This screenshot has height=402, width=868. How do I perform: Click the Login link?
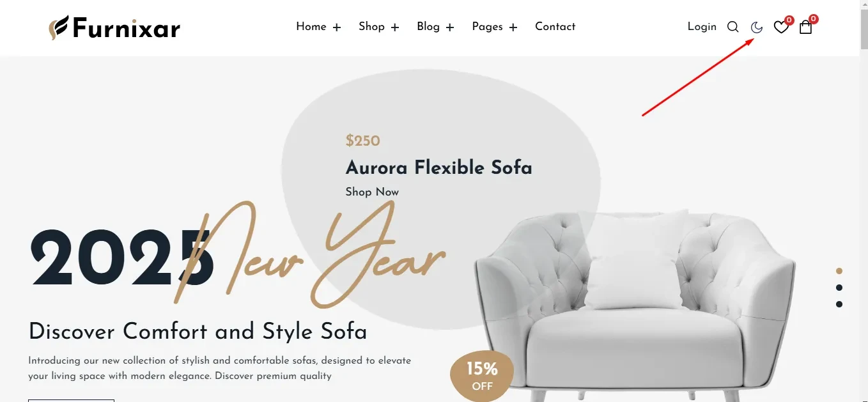702,27
